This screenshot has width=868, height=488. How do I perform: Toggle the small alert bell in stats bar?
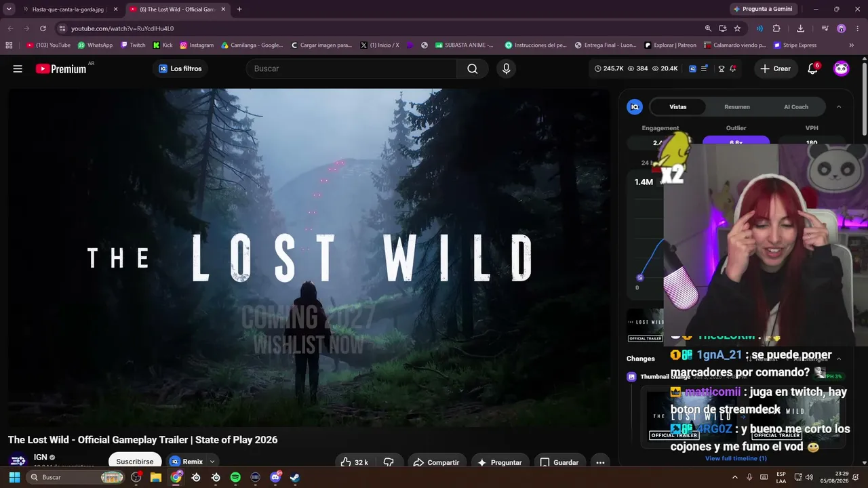coord(733,68)
